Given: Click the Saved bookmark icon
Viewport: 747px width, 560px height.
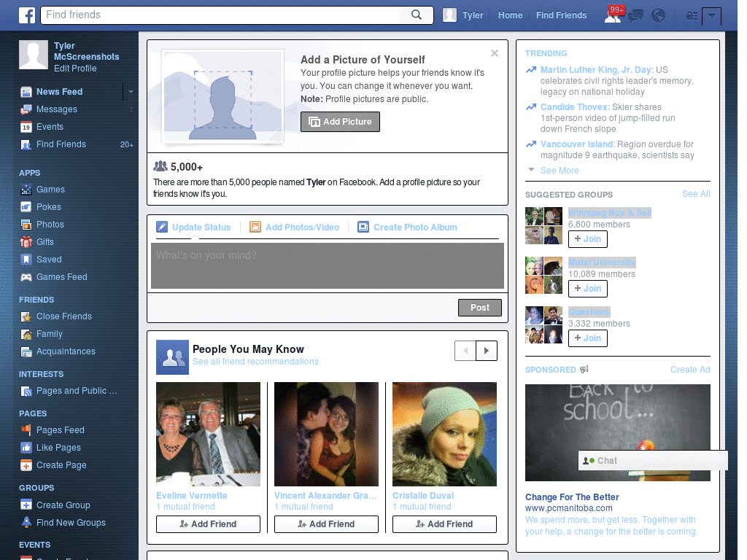Looking at the screenshot, I should coord(26,260).
